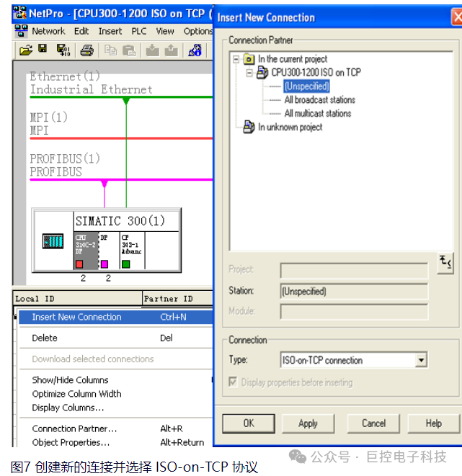Click the NetPro application icon in title bar
The width and height of the screenshot is (462, 476).
[19, 13]
